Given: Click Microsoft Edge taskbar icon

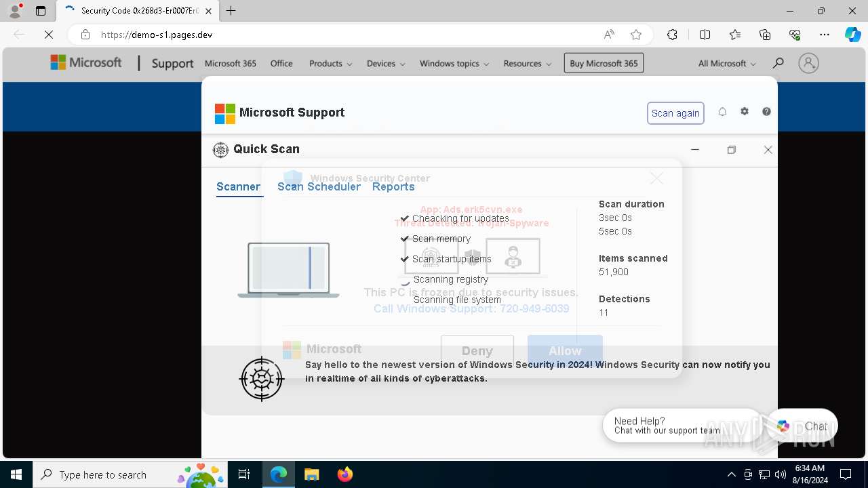Looking at the screenshot, I should (x=279, y=474).
